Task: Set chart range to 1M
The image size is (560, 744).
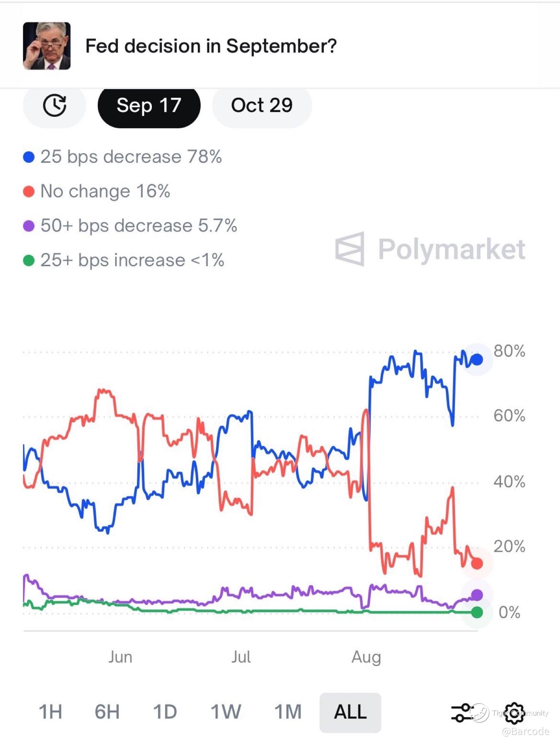Action: click(x=288, y=712)
